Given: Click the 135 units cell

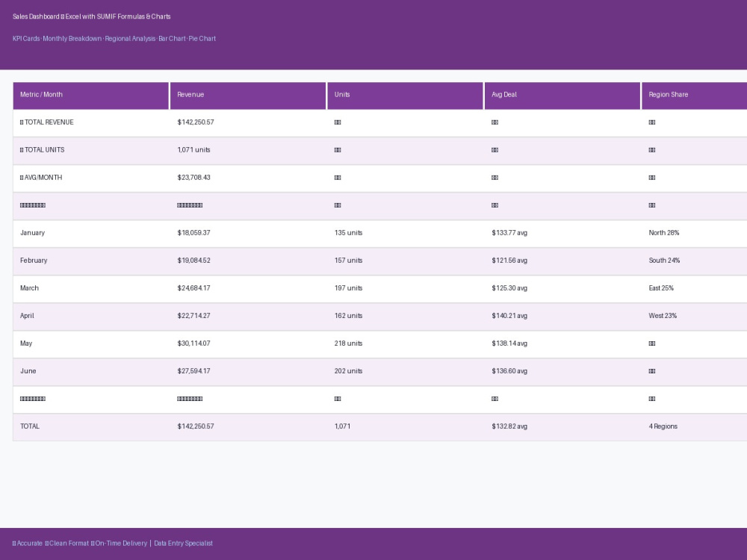Looking at the screenshot, I should pyautogui.click(x=406, y=233).
